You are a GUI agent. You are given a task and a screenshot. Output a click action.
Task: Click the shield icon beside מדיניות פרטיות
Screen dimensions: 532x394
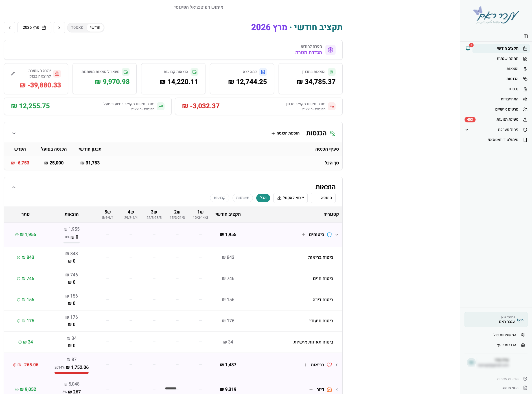tap(525, 379)
